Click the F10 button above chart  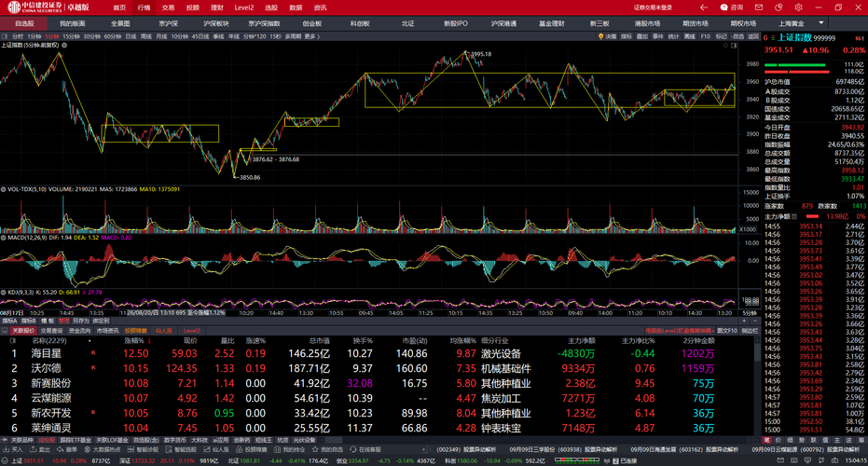705,36
